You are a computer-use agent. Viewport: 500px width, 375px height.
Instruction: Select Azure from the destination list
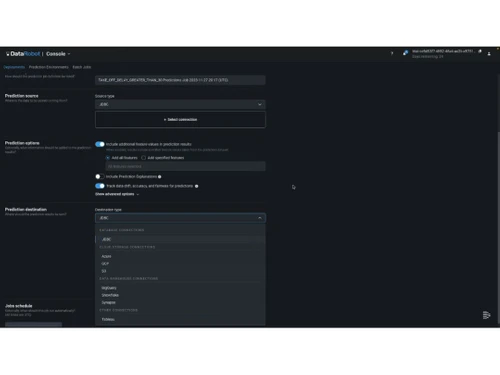pos(180,256)
